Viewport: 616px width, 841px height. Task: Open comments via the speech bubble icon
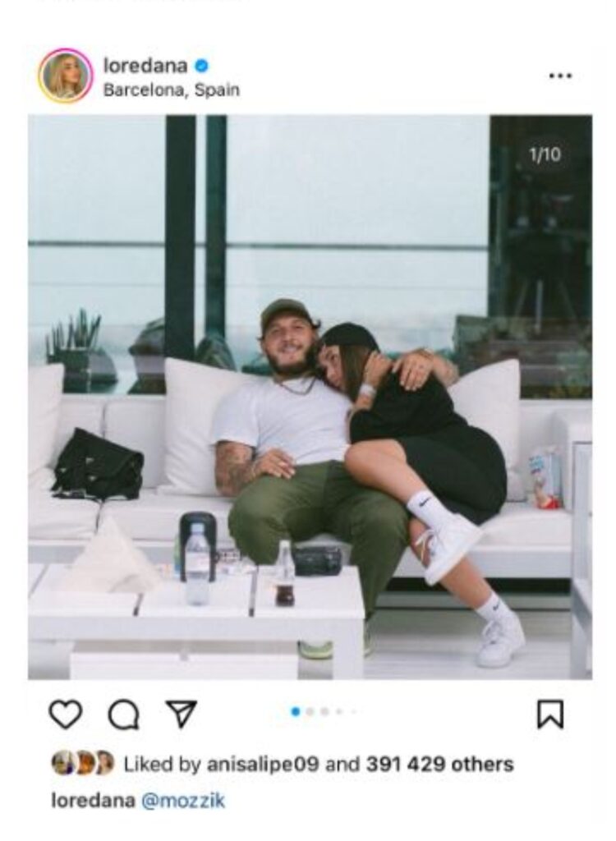coord(124,715)
